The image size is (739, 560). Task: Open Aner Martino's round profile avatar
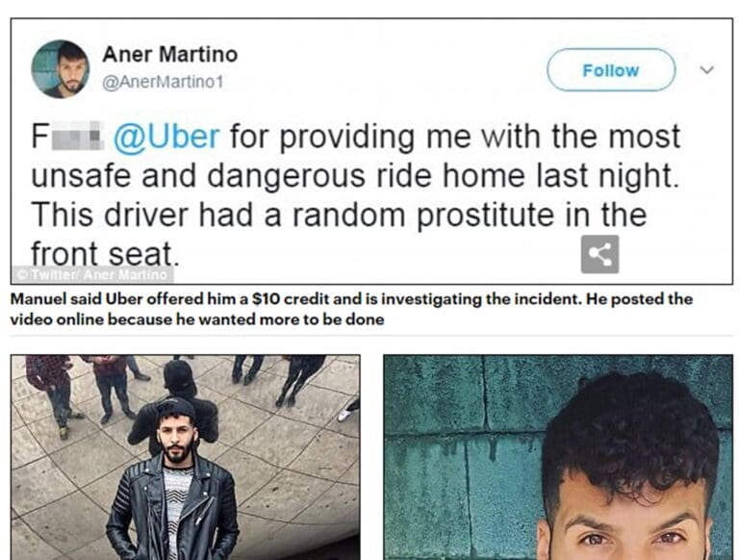point(61,69)
